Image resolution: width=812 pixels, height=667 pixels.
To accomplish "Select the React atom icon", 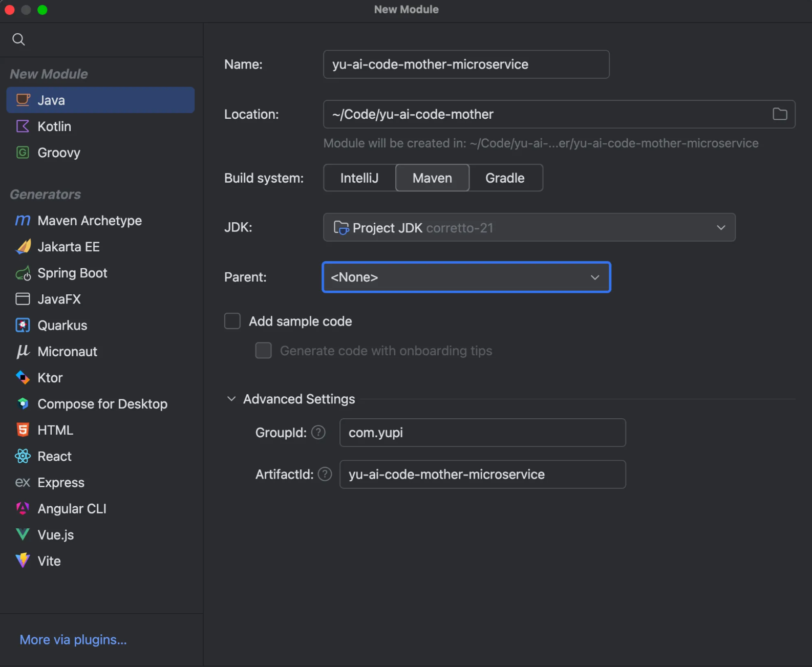I will click(x=23, y=456).
